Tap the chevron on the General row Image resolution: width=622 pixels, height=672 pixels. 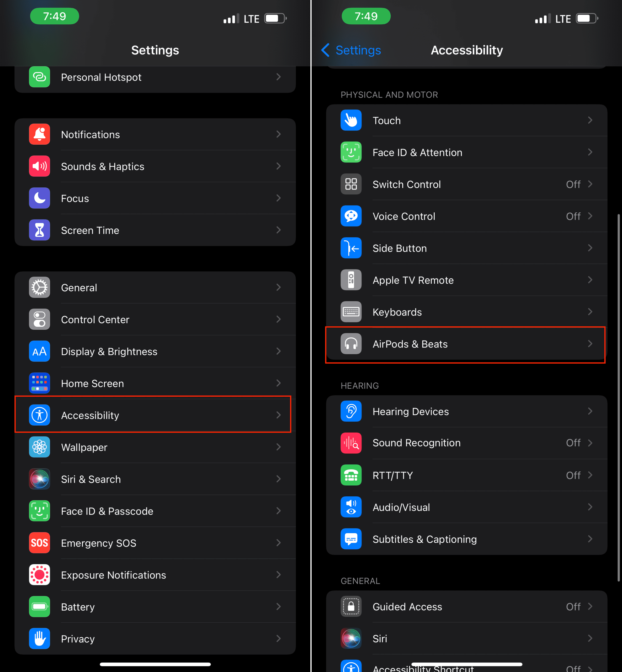coord(278,287)
